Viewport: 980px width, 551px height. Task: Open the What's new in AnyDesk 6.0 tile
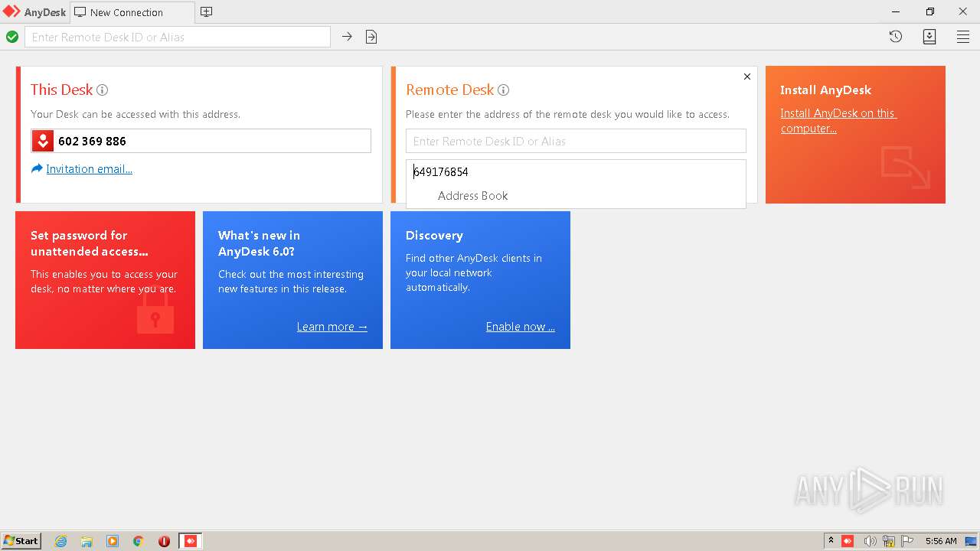pos(292,280)
